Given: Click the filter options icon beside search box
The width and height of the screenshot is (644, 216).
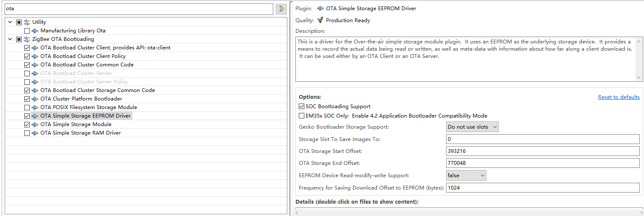Looking at the screenshot, I should click(281, 9).
